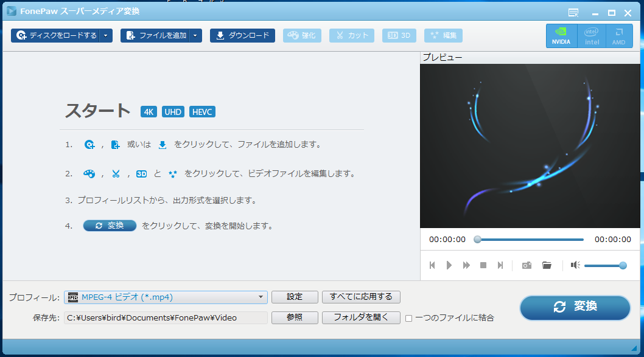Toggle NVIDIA hardware acceleration

pyautogui.click(x=561, y=36)
